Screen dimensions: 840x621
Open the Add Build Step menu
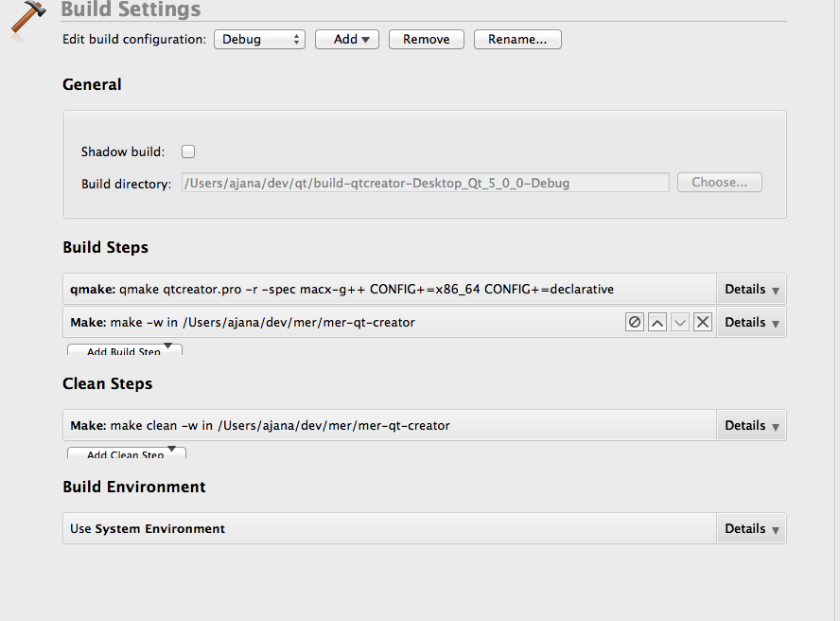pos(124,351)
